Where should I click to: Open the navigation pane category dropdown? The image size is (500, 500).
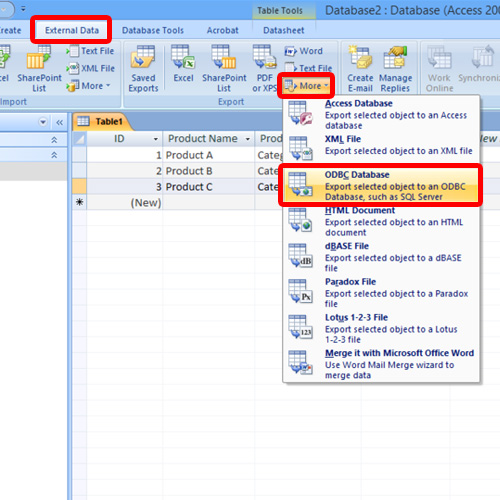43,122
